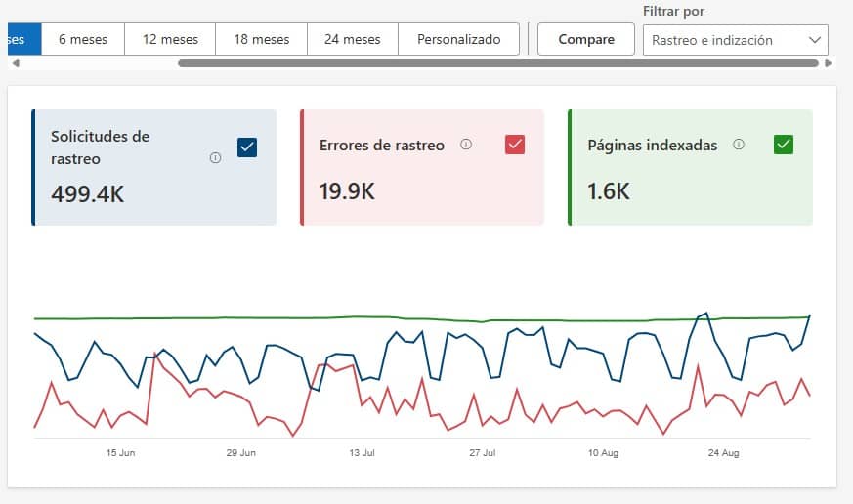The height and width of the screenshot is (504, 853).
Task: Show info for Solicitudes de rastreo
Action: [x=215, y=157]
